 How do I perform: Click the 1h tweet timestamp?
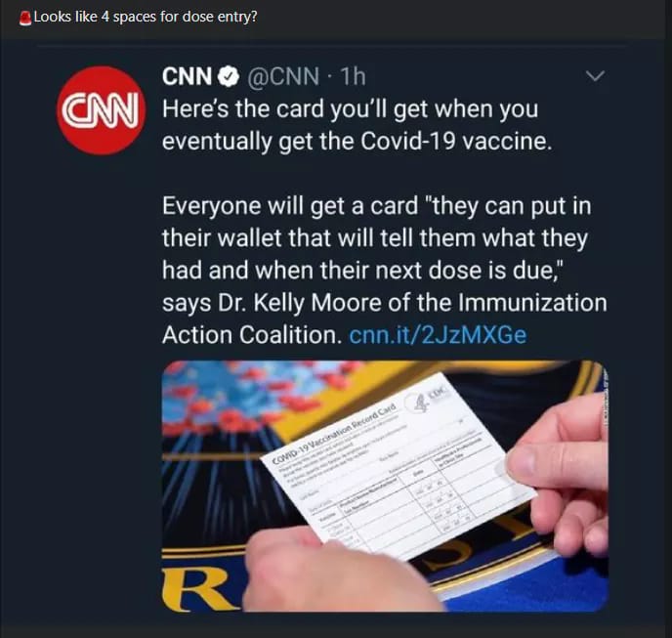tap(354, 77)
